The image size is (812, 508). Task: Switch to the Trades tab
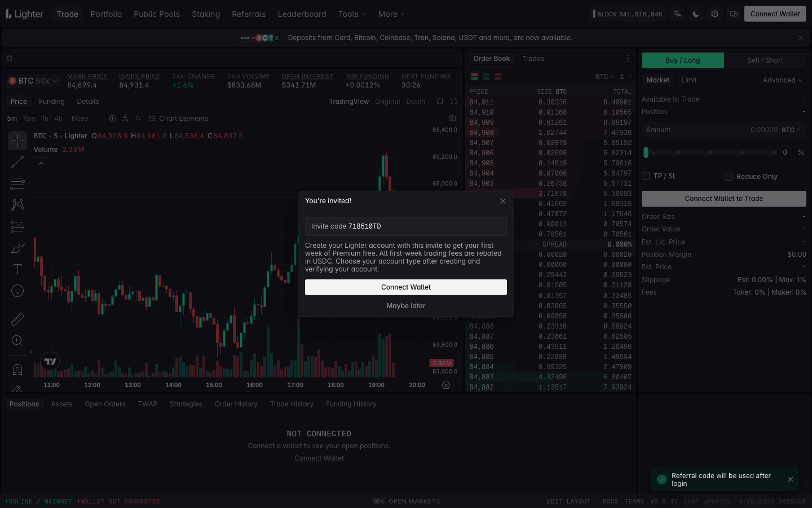(533, 59)
